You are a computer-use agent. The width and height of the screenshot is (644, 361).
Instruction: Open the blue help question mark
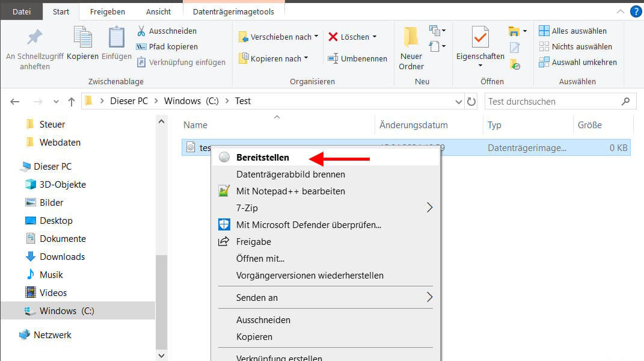pyautogui.click(x=636, y=11)
